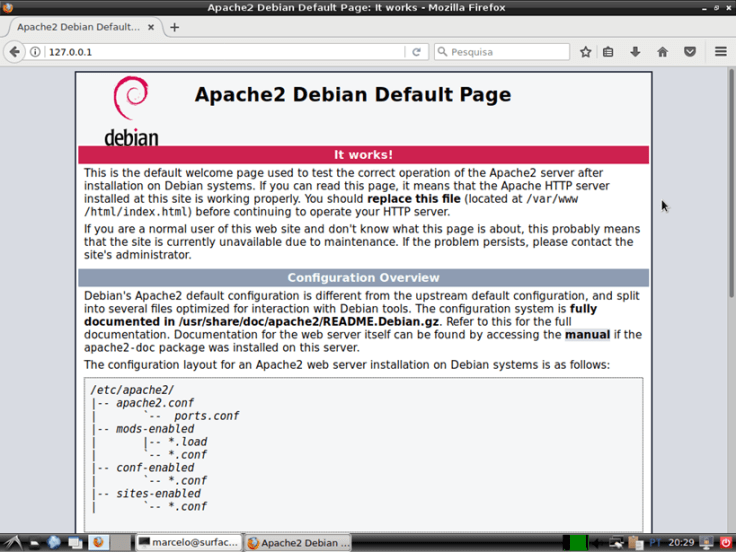Click the address bar showing 127.0.0.1
Screen dimensions: 736x552
(220, 52)
